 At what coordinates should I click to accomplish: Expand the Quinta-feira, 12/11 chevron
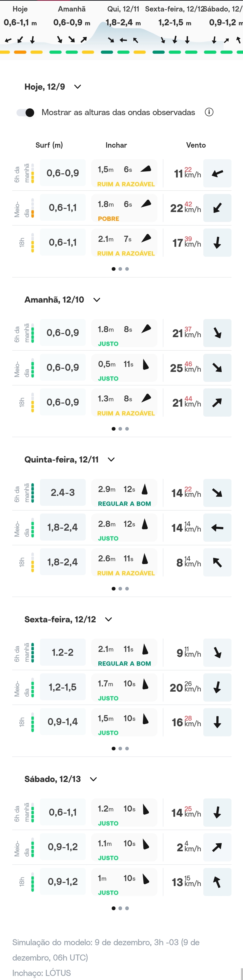(x=111, y=460)
